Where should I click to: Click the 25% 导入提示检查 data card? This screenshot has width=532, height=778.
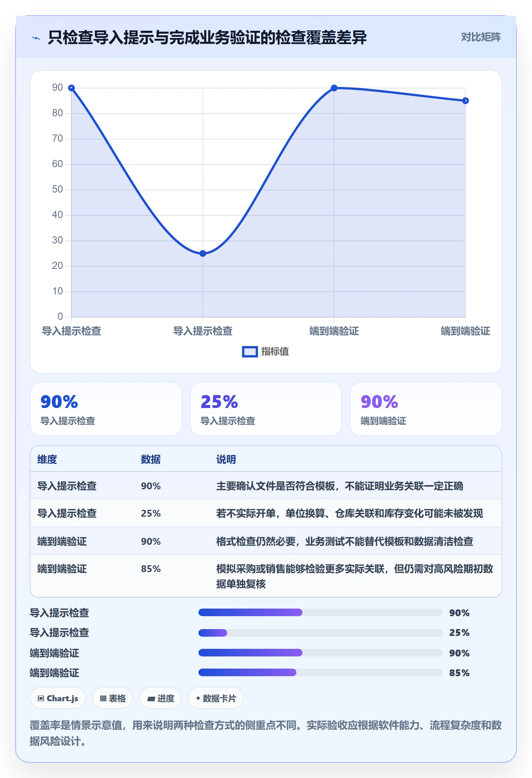tap(266, 409)
